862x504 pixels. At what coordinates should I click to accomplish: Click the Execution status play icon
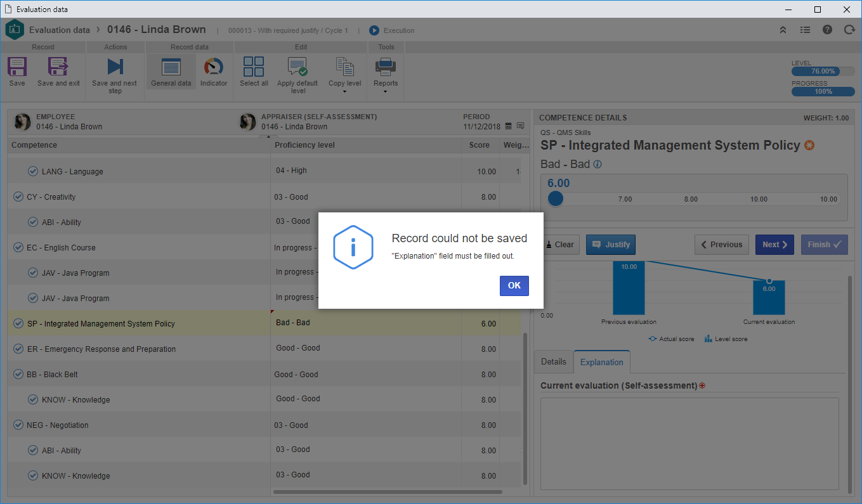(374, 30)
